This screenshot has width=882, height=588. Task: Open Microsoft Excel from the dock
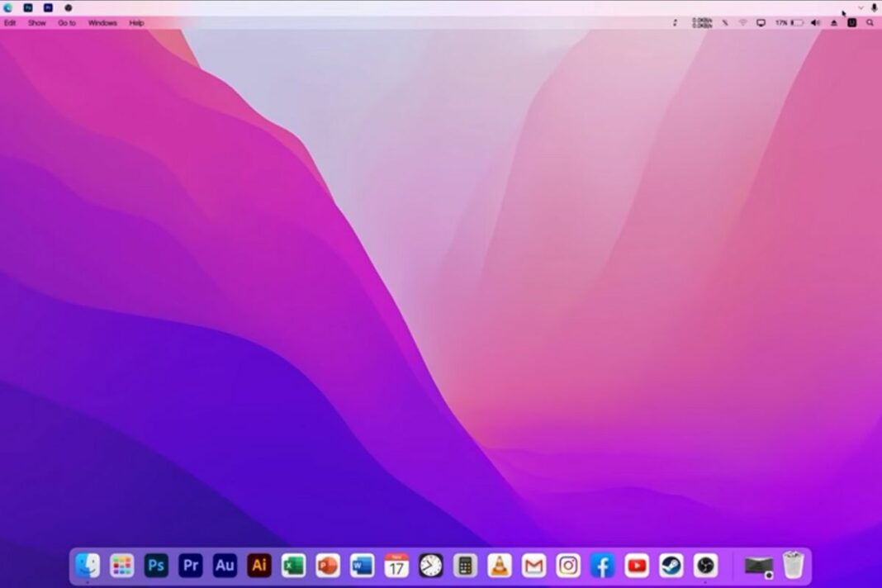click(x=293, y=566)
